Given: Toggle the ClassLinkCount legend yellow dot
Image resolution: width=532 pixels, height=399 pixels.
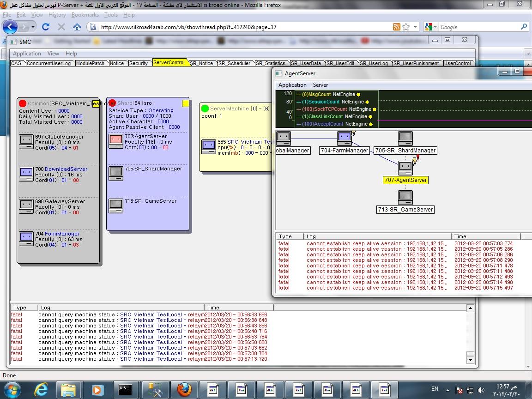Looking at the screenshot, I should click(x=370, y=117).
